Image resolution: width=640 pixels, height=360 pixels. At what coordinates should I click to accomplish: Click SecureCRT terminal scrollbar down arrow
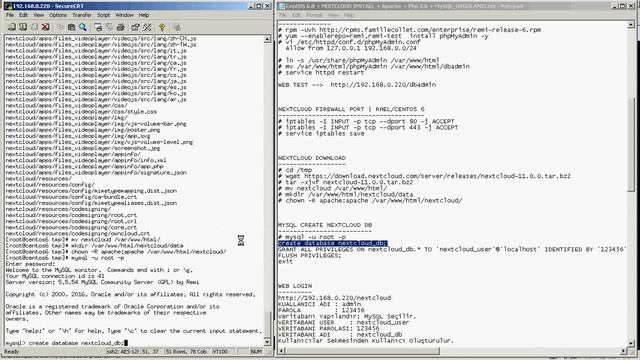click(x=267, y=342)
